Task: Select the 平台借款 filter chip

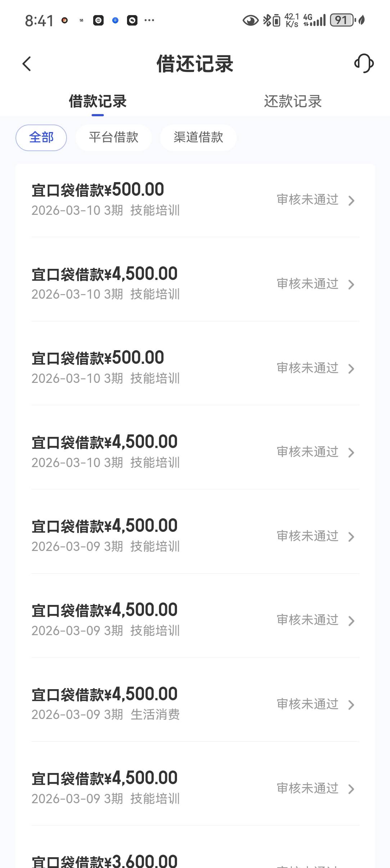Action: coord(114,137)
